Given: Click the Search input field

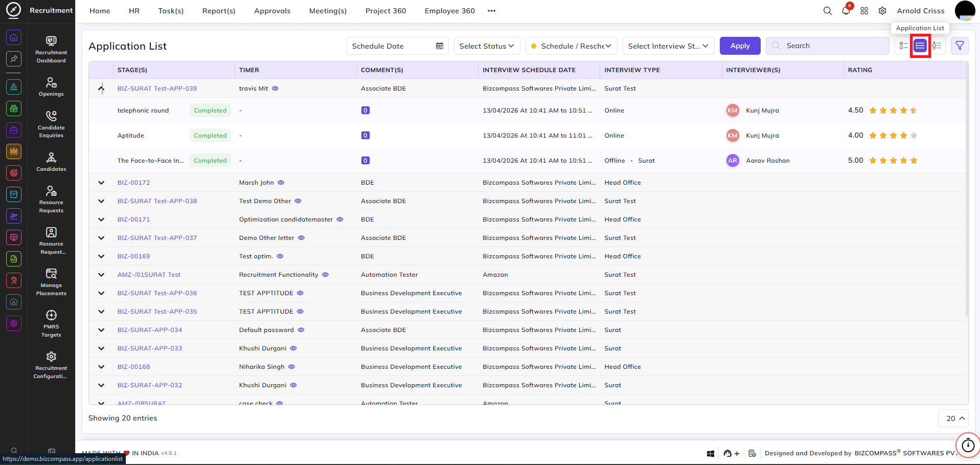Looking at the screenshot, I should (827, 46).
